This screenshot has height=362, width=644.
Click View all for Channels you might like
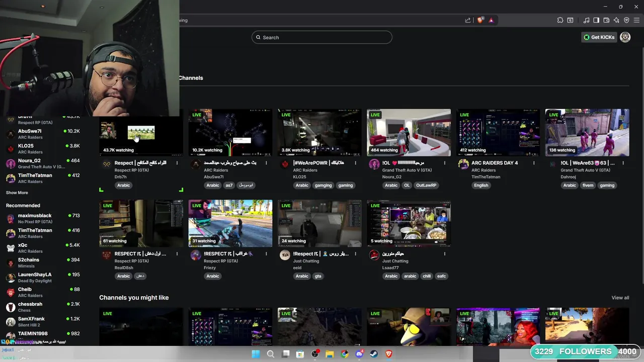[620, 298]
